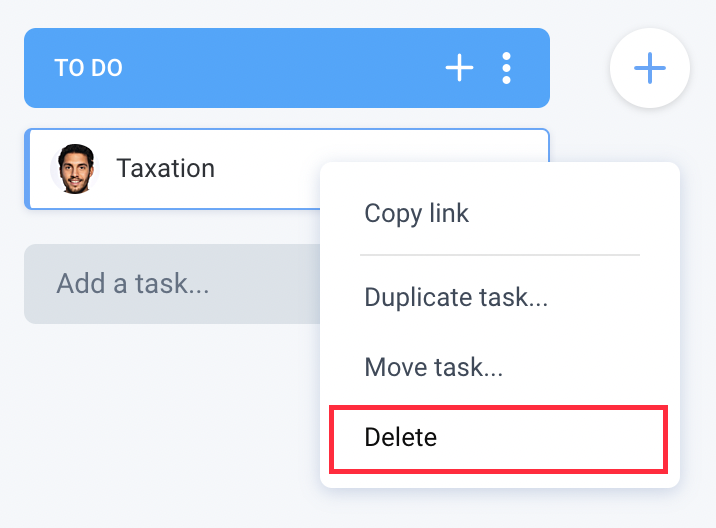716x528 pixels.
Task: Click the Taxation task name text
Action: 165,168
